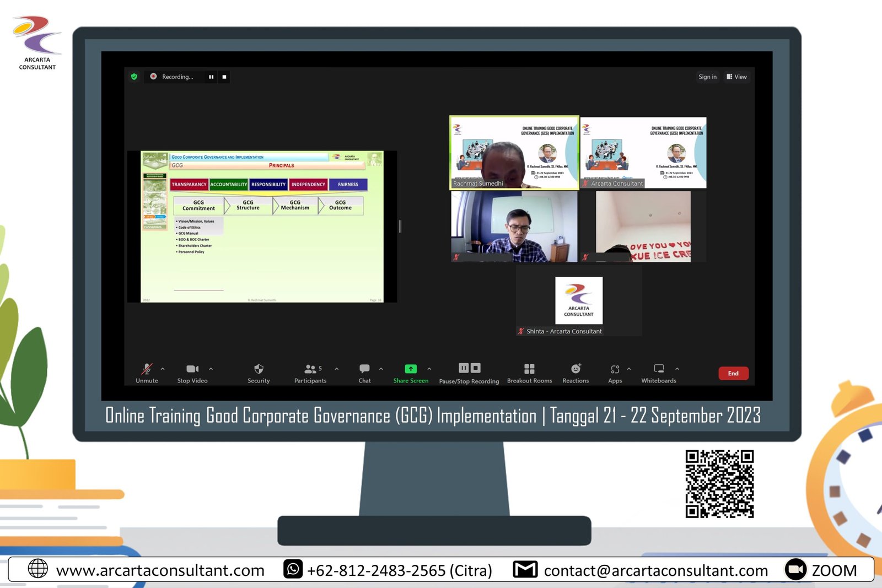Image resolution: width=882 pixels, height=588 pixels.
Task: Open the Apps panel
Action: coord(615,369)
